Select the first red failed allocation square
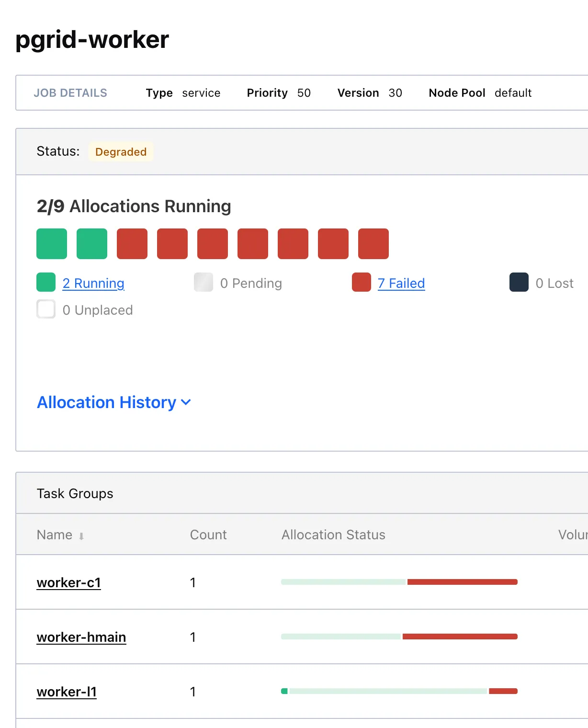588x728 pixels. click(x=132, y=244)
